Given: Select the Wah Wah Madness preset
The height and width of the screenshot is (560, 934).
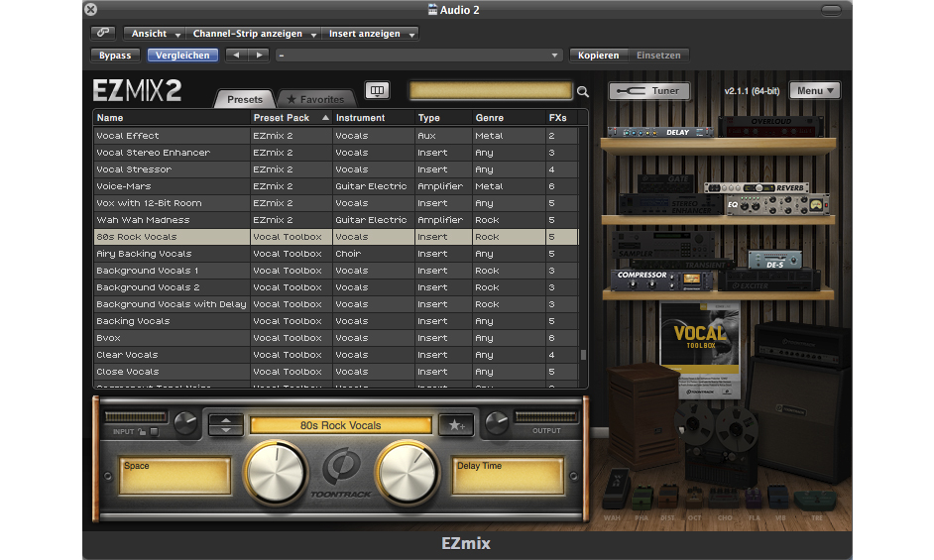Looking at the screenshot, I should tap(336, 220).
